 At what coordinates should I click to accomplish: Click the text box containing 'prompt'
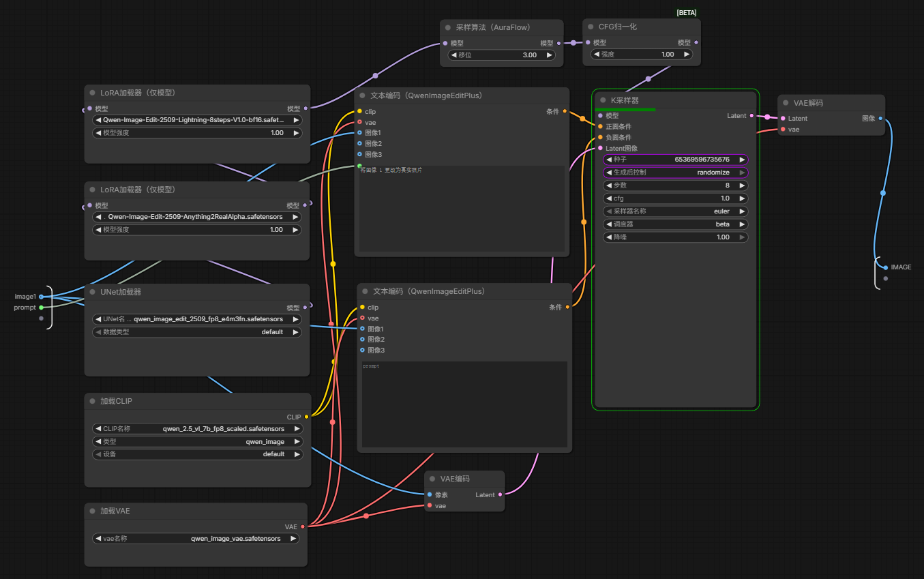pos(464,404)
